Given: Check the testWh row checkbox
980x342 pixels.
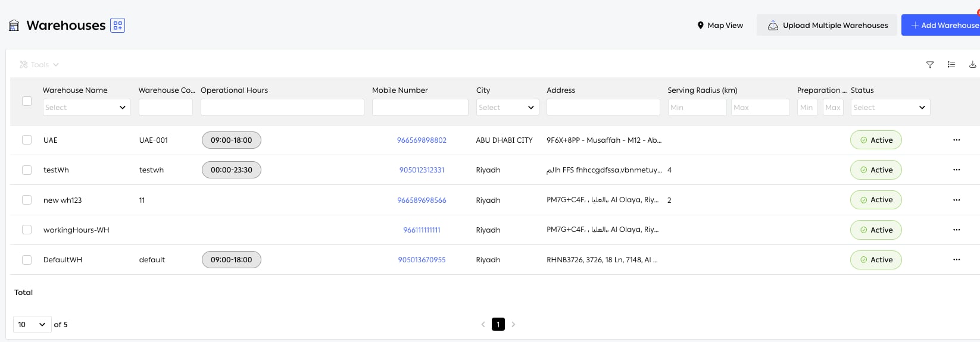Looking at the screenshot, I should click(x=27, y=170).
